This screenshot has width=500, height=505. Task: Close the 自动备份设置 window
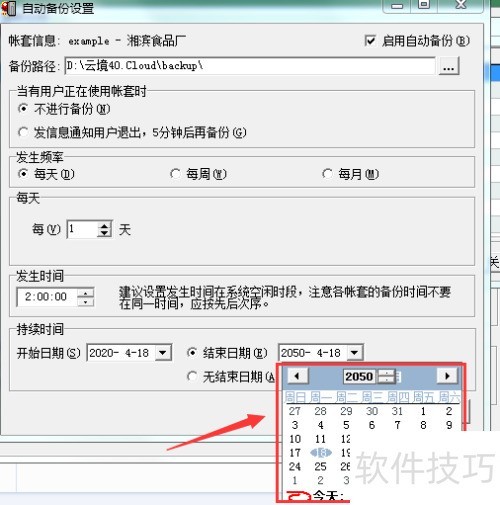pos(461,5)
